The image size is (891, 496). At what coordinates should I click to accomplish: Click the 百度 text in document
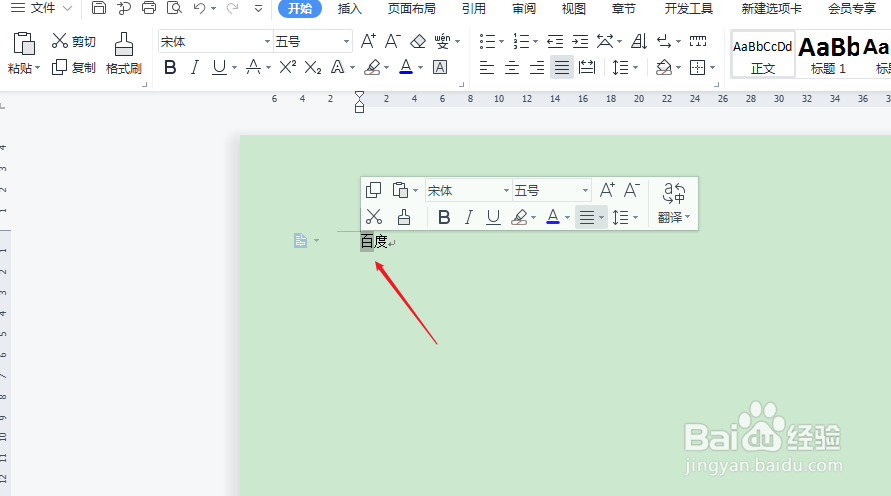tap(374, 241)
